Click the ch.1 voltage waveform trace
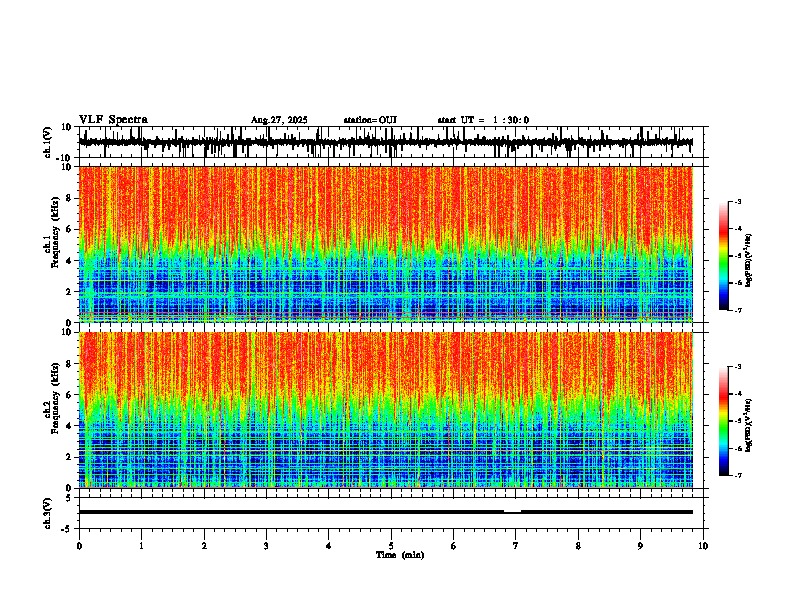 point(385,142)
